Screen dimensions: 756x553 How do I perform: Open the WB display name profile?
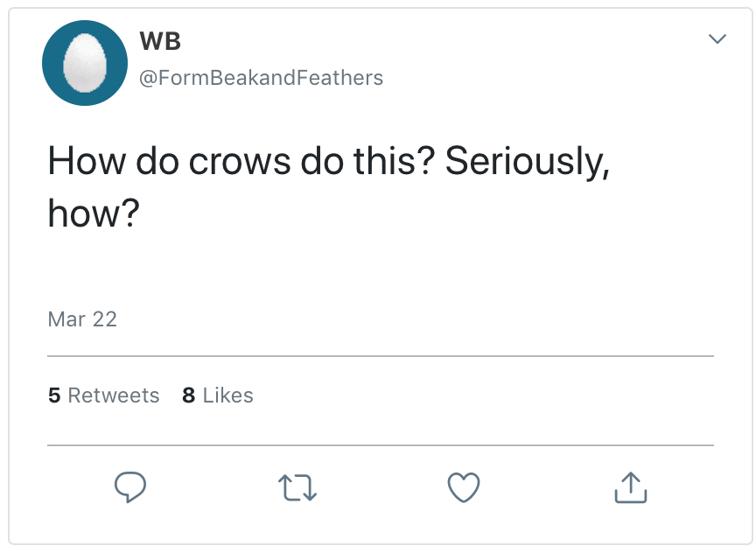coord(160,40)
